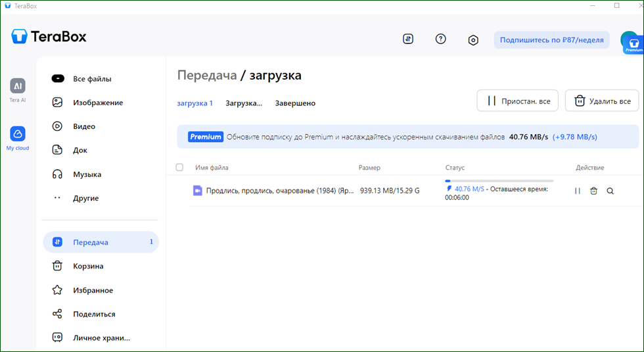Click the Размер column header

pyautogui.click(x=369, y=168)
